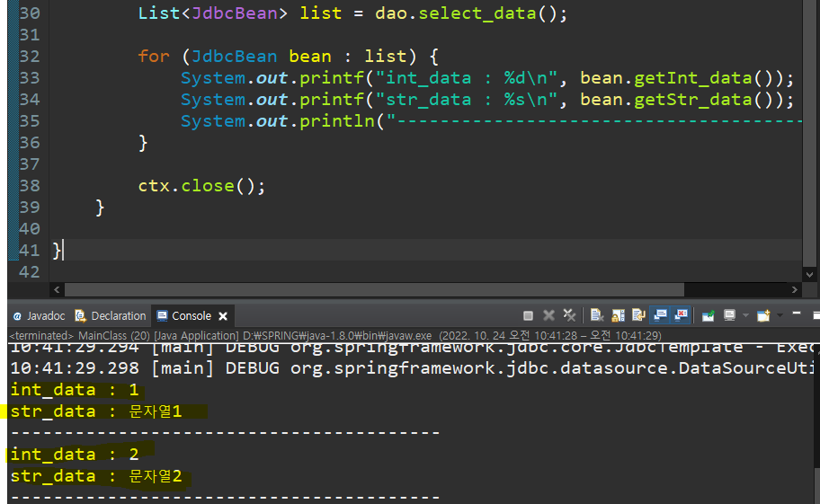820x504 pixels.
Task: Close the Console tab with its X
Action: [223, 316]
